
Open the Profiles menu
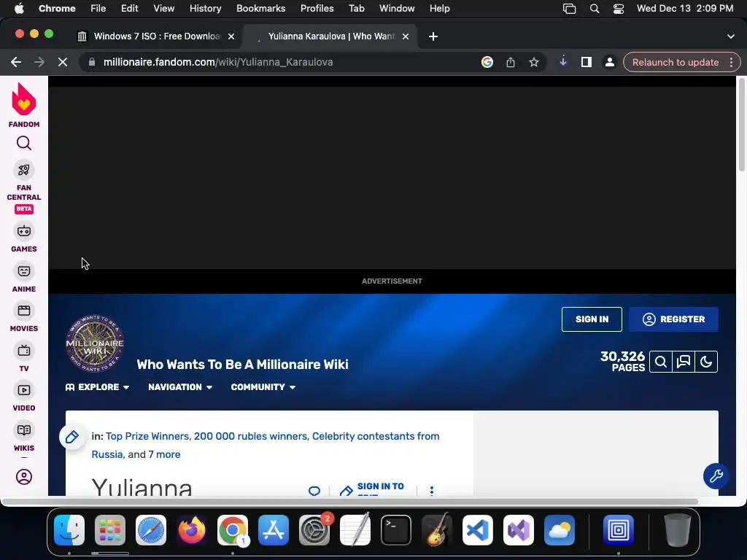(317, 8)
